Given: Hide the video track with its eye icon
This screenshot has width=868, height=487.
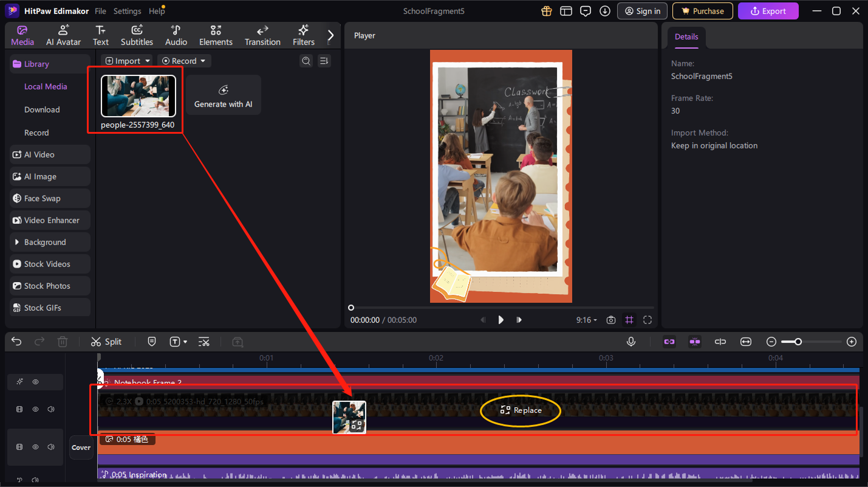Looking at the screenshot, I should [x=35, y=409].
